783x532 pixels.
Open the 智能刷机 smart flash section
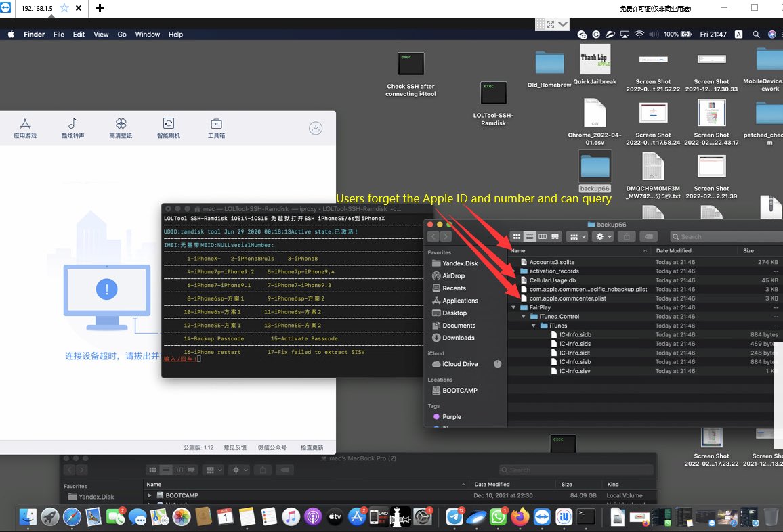click(169, 128)
